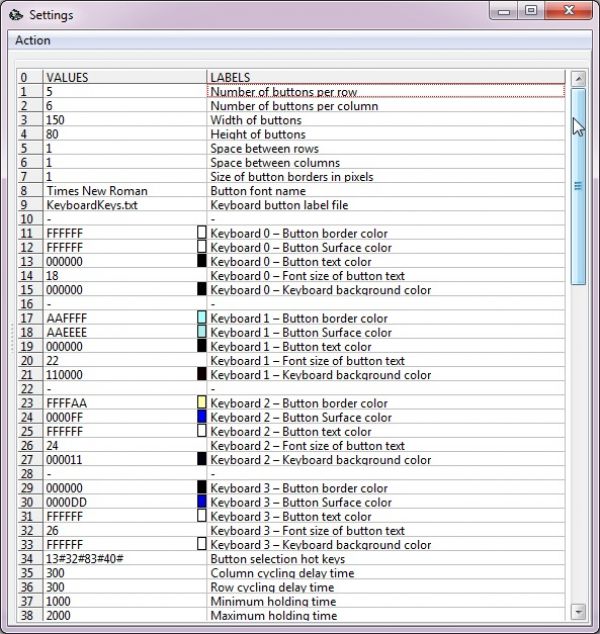The image size is (600, 634).
Task: Click the yellow Keyboard 2 border color swatch
Action: tap(202, 402)
